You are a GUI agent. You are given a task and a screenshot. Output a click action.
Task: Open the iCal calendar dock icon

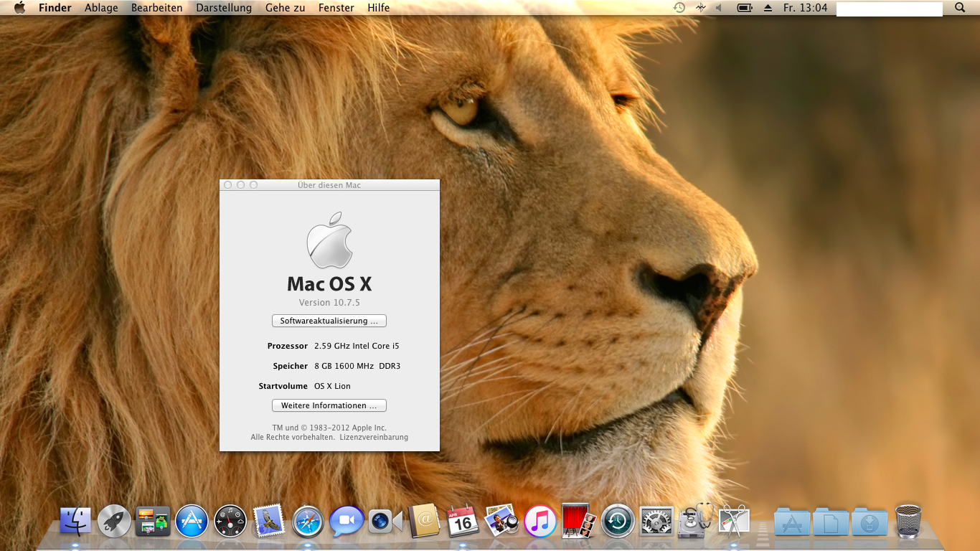(463, 522)
